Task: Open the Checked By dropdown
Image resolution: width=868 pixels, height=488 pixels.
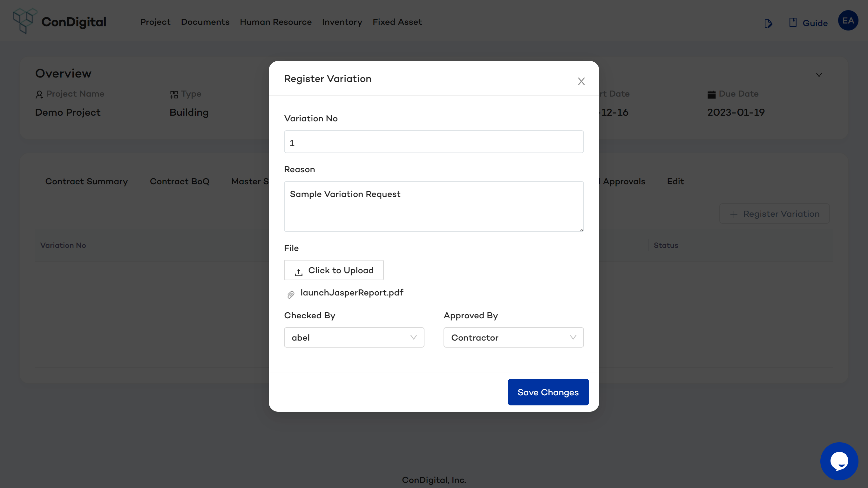Action: pyautogui.click(x=354, y=337)
